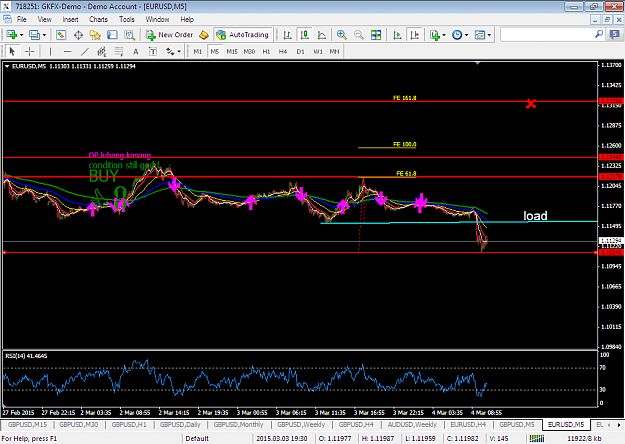Zoom out of the chart
The image size is (625, 444).
359,35
